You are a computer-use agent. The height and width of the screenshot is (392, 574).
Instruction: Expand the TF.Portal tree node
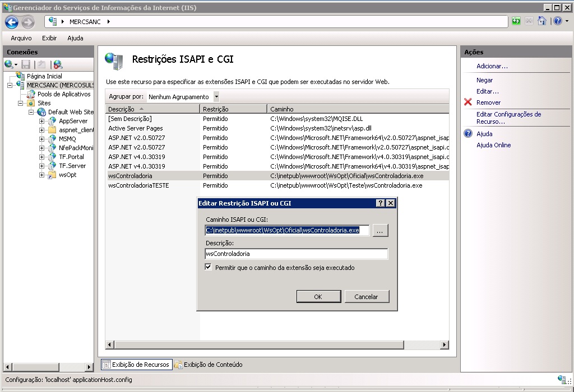[x=42, y=157]
